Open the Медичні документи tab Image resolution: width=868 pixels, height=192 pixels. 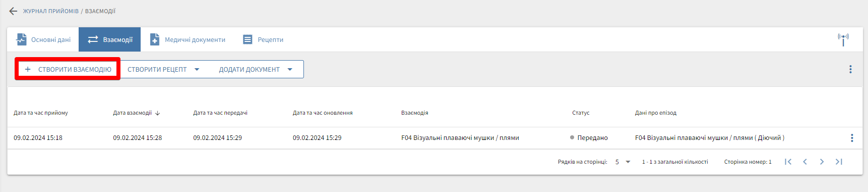(x=188, y=39)
